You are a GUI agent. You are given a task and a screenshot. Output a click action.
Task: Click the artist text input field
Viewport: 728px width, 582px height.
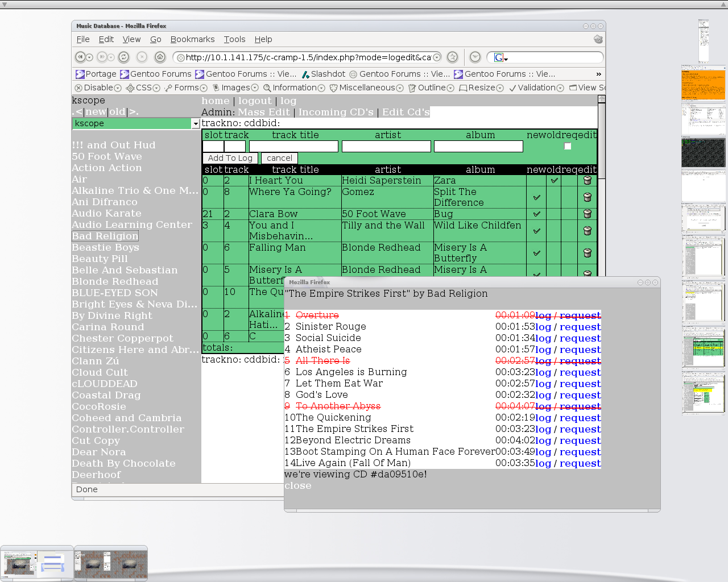point(386,147)
